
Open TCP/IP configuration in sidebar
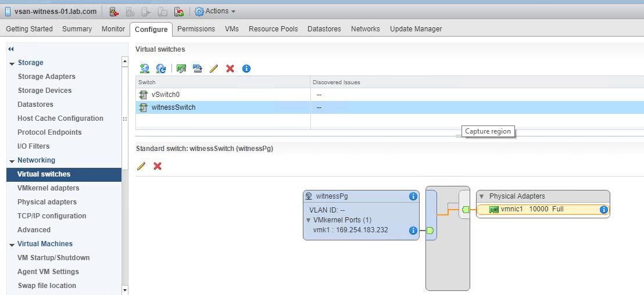pos(52,216)
